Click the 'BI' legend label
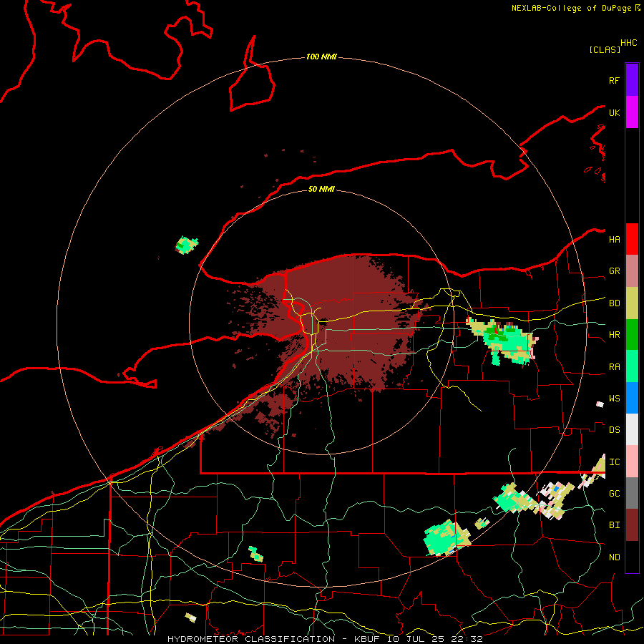The height and width of the screenshot is (644, 644). (615, 525)
